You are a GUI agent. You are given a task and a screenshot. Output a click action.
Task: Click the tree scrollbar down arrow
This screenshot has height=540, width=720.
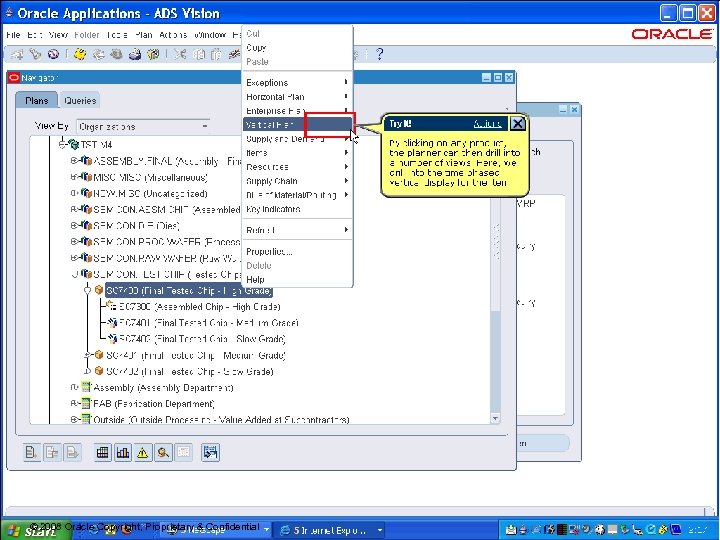(495, 418)
